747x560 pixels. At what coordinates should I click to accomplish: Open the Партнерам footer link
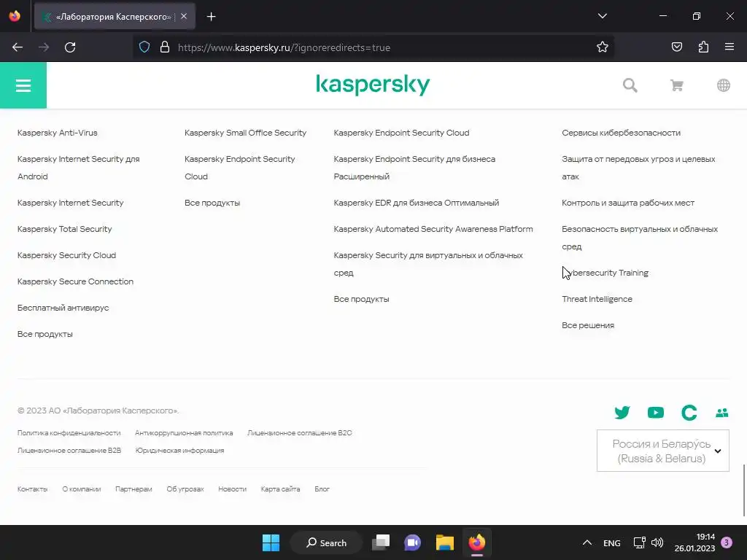133,489
